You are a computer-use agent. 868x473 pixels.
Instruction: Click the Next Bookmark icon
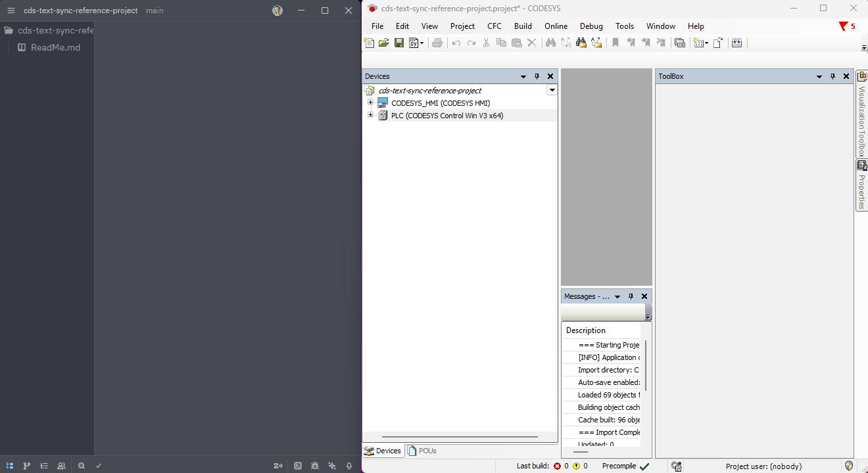[646, 43]
